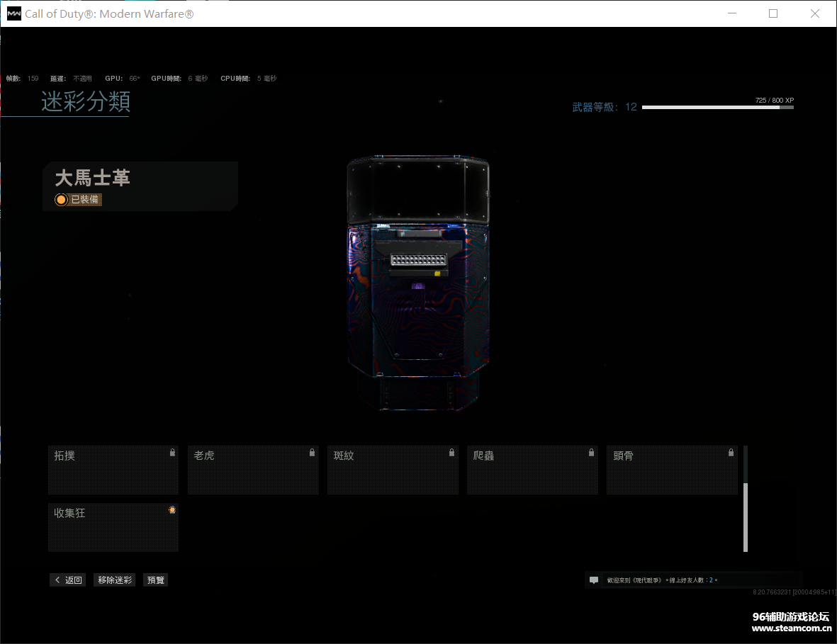Click the completionist badge icon on 收集狂 tile

[x=172, y=509]
